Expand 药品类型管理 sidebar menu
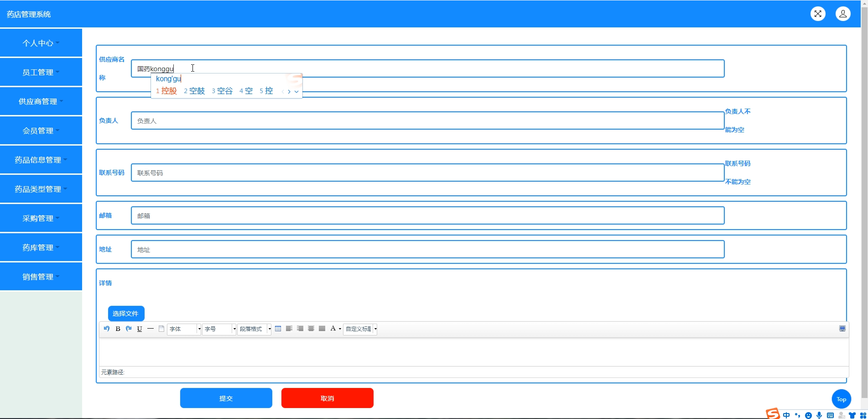 pyautogui.click(x=41, y=189)
